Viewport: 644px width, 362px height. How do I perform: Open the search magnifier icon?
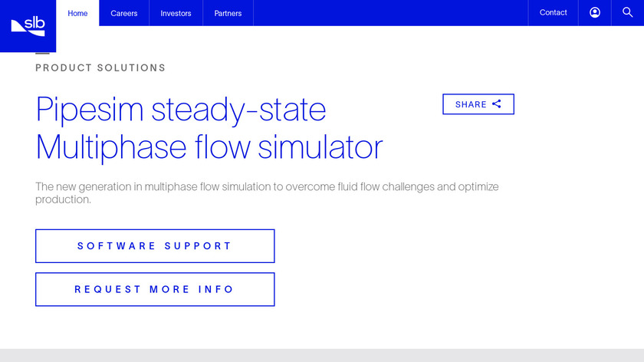tap(628, 13)
